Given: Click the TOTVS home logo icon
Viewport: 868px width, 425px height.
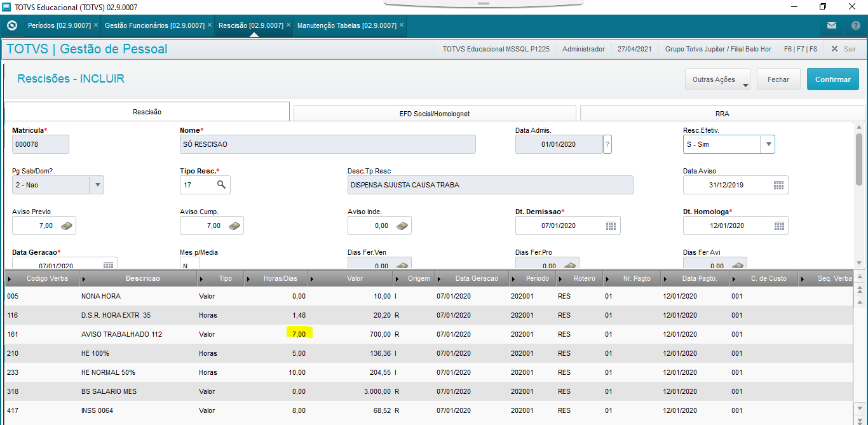Looking at the screenshot, I should coord(11,25).
